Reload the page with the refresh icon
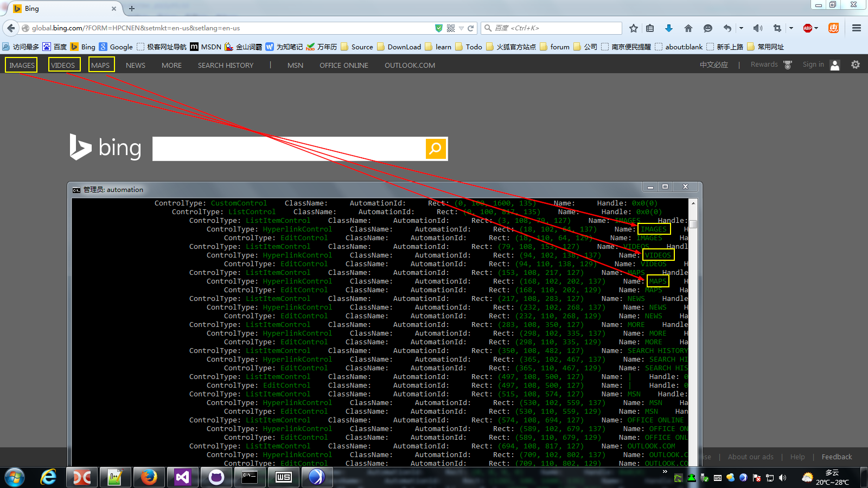This screenshot has width=868, height=488. coord(470,28)
